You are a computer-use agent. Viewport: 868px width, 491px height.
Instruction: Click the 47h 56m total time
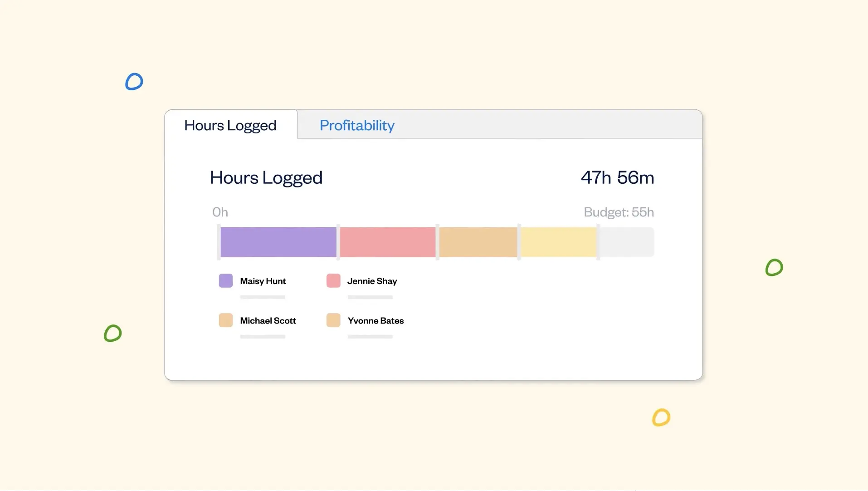pos(617,177)
